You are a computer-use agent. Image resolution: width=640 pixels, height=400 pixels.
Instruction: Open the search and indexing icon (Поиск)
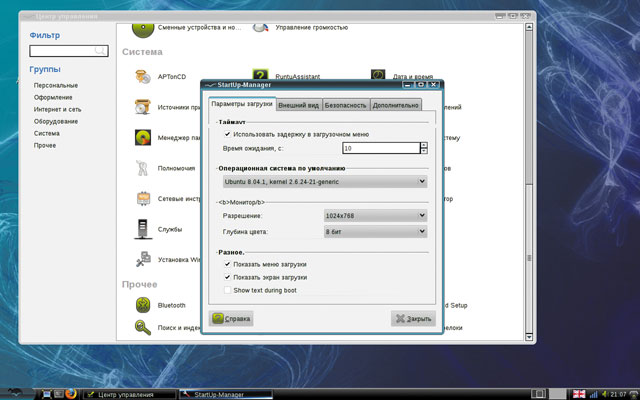point(143,327)
